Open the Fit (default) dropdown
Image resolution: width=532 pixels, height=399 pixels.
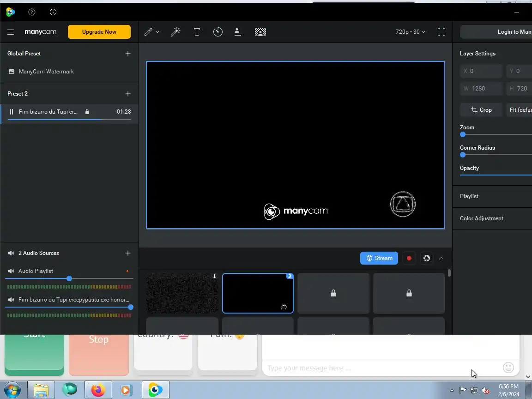click(519, 110)
